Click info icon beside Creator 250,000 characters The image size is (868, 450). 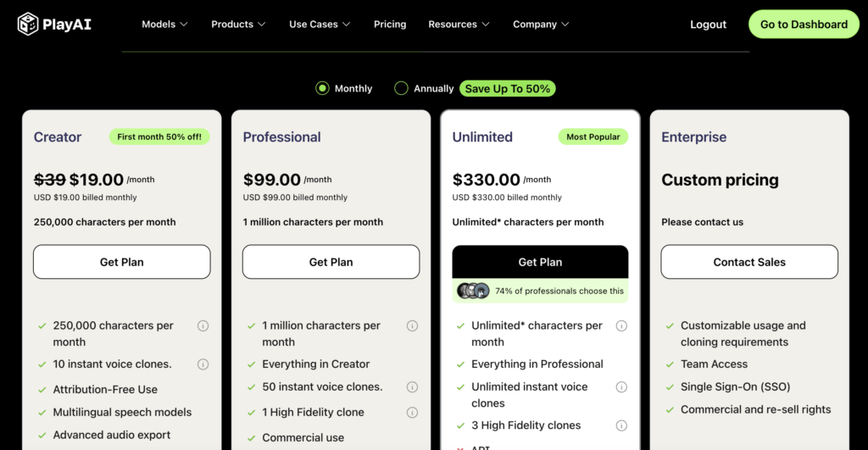click(203, 325)
